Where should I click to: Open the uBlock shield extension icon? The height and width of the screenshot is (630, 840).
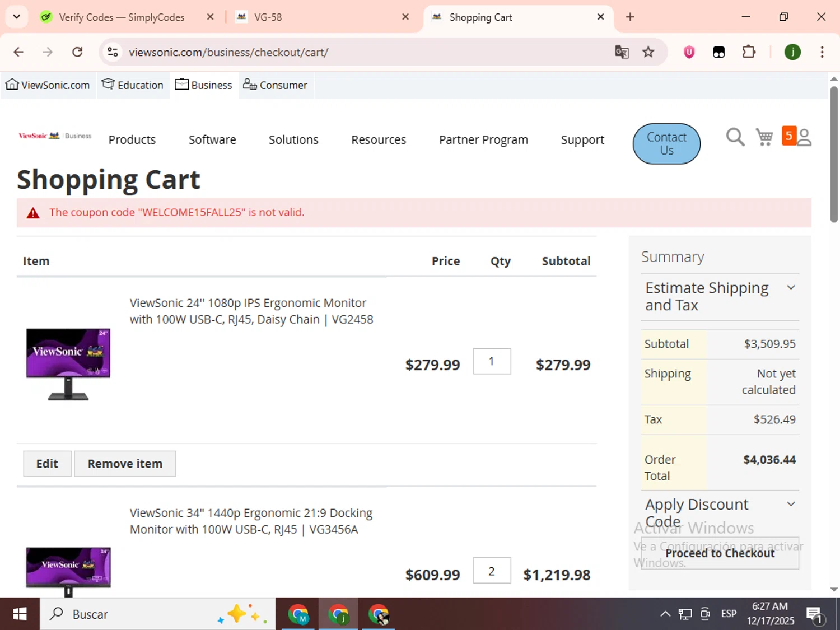[689, 52]
